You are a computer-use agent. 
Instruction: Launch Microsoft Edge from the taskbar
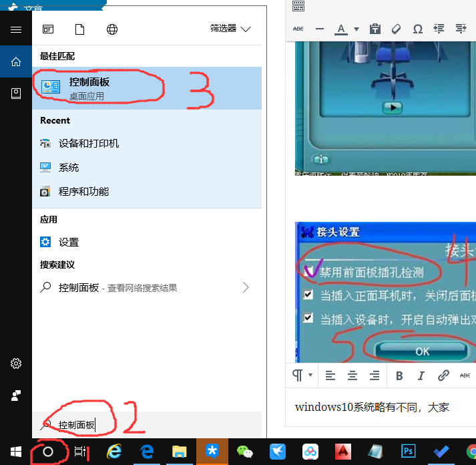[x=147, y=452]
